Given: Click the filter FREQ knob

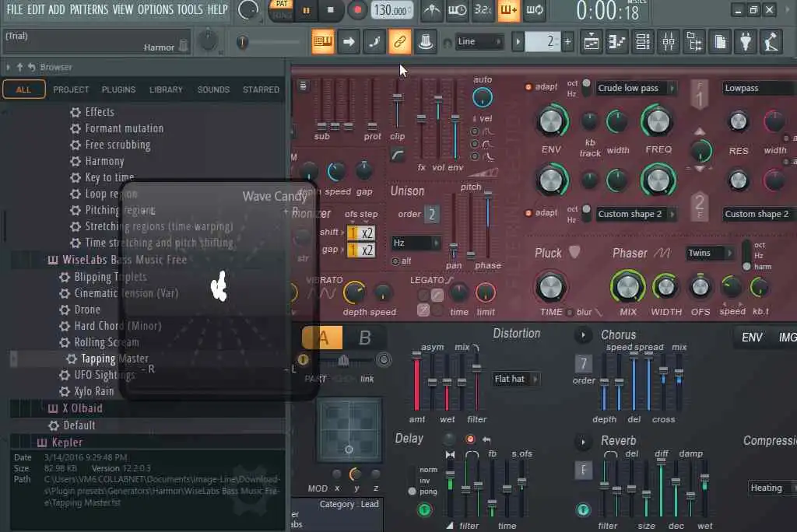Looking at the screenshot, I should click(658, 121).
